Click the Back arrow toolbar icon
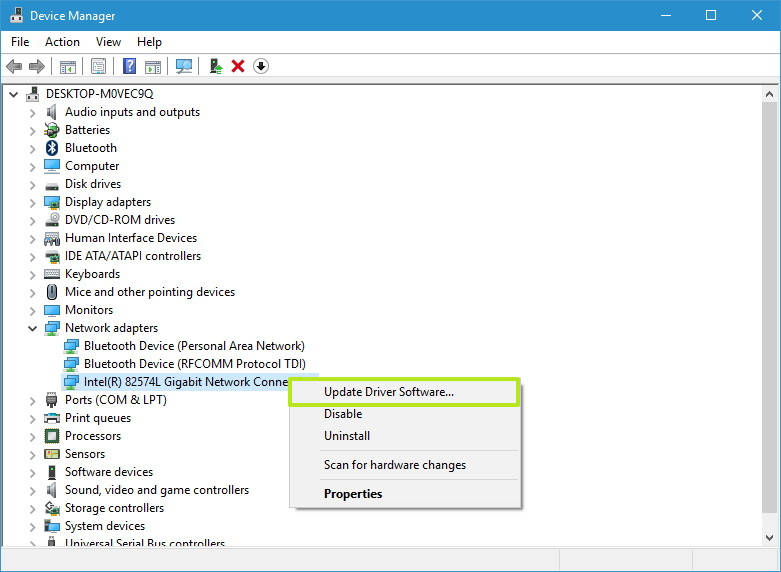781x572 pixels. point(14,66)
